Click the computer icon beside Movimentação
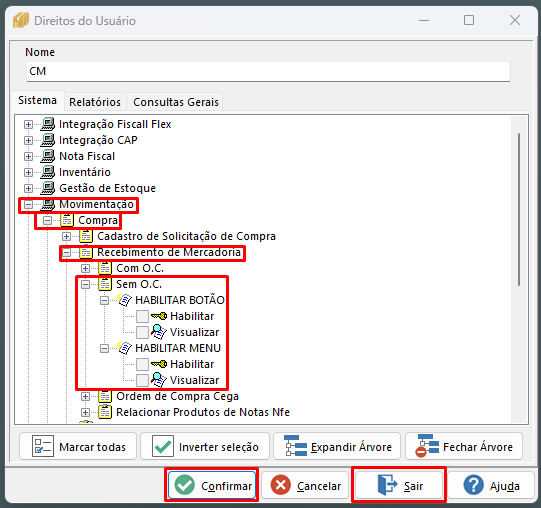The image size is (541, 508). [48, 204]
